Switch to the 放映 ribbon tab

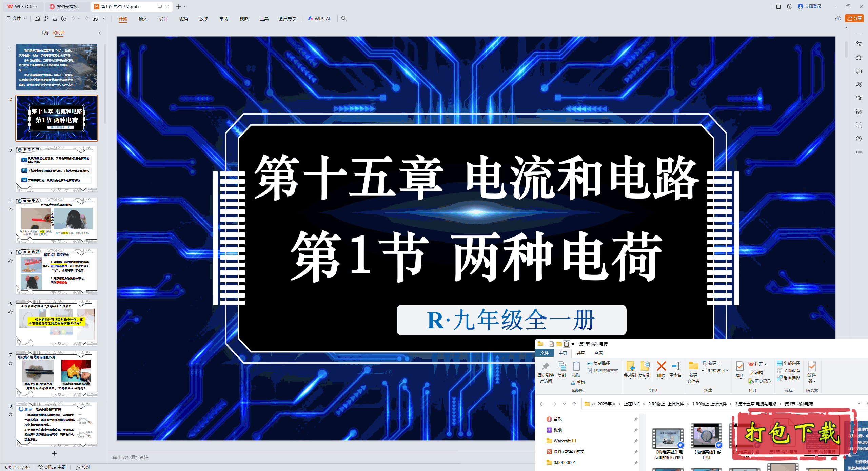pyautogui.click(x=204, y=19)
